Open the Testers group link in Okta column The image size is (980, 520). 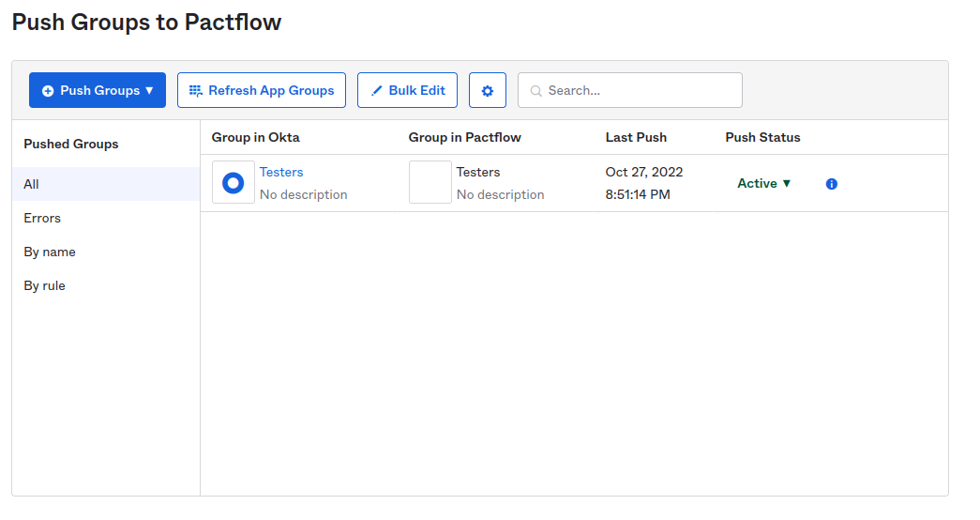click(x=281, y=173)
